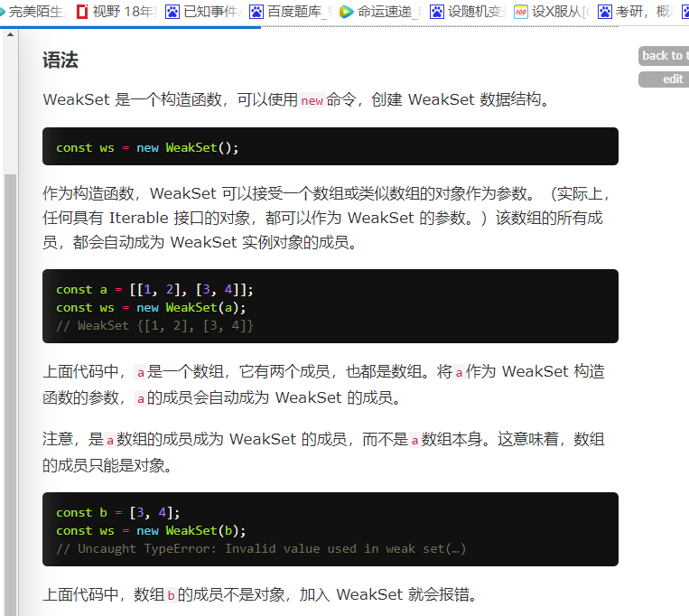Click the sidebar vertical scrollbar thumb
689x616 pixels.
coord(10,395)
